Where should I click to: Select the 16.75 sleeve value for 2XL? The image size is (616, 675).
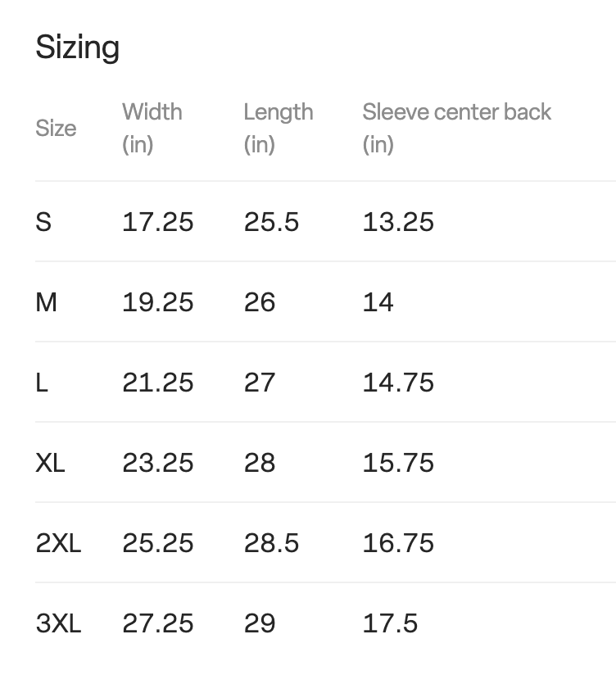tap(398, 543)
